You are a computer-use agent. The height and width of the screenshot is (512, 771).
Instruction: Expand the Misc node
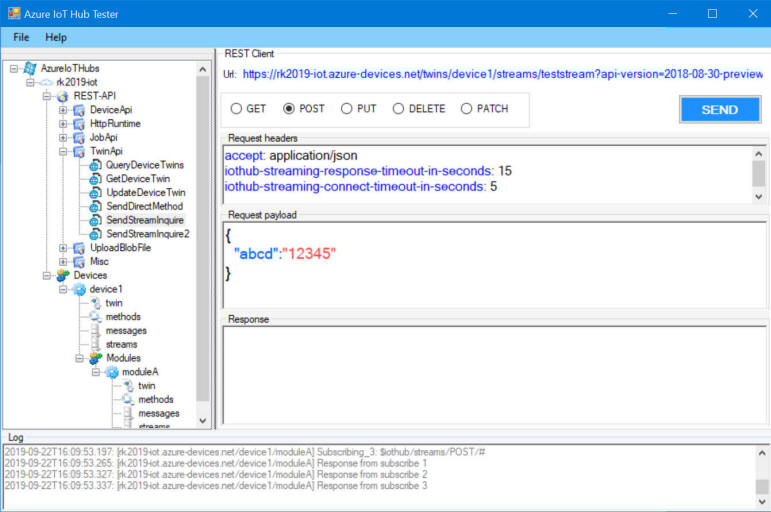click(63, 262)
